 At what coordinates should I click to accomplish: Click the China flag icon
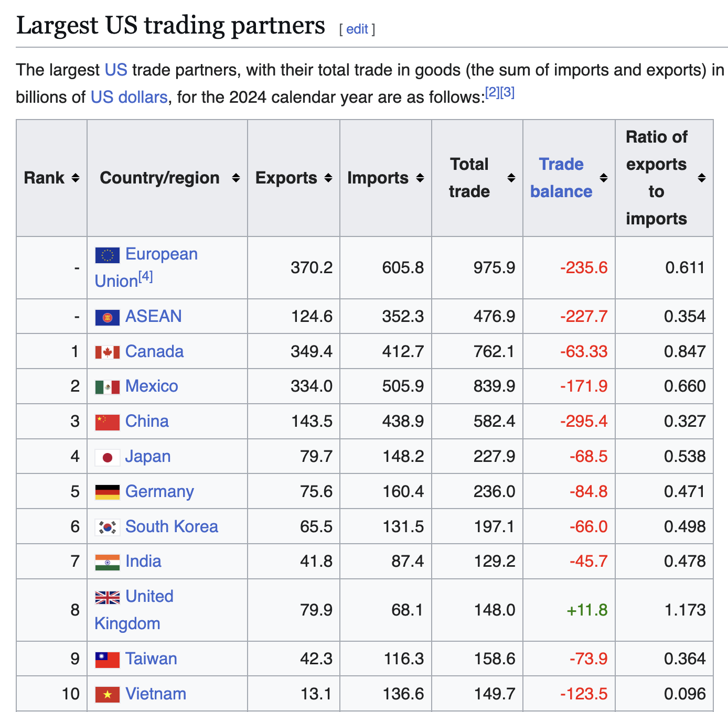108,422
